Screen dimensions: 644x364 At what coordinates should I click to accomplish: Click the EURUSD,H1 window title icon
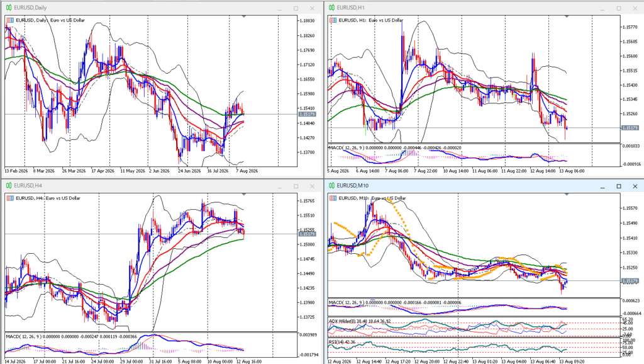[x=331, y=8]
